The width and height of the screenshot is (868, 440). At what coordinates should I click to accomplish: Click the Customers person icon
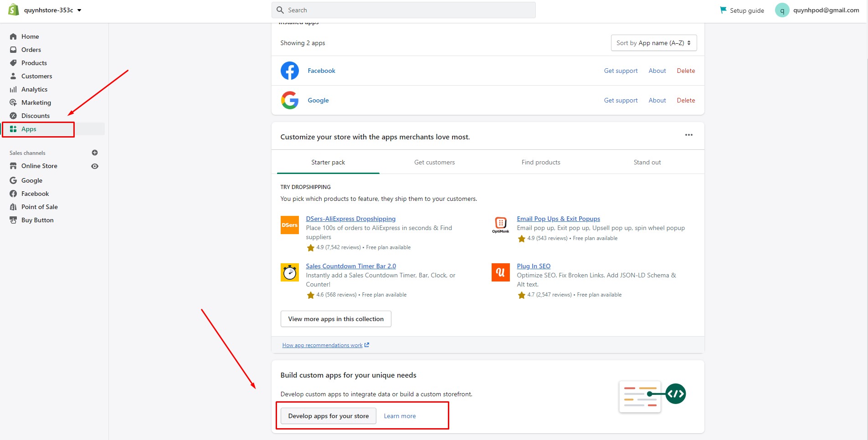click(13, 76)
